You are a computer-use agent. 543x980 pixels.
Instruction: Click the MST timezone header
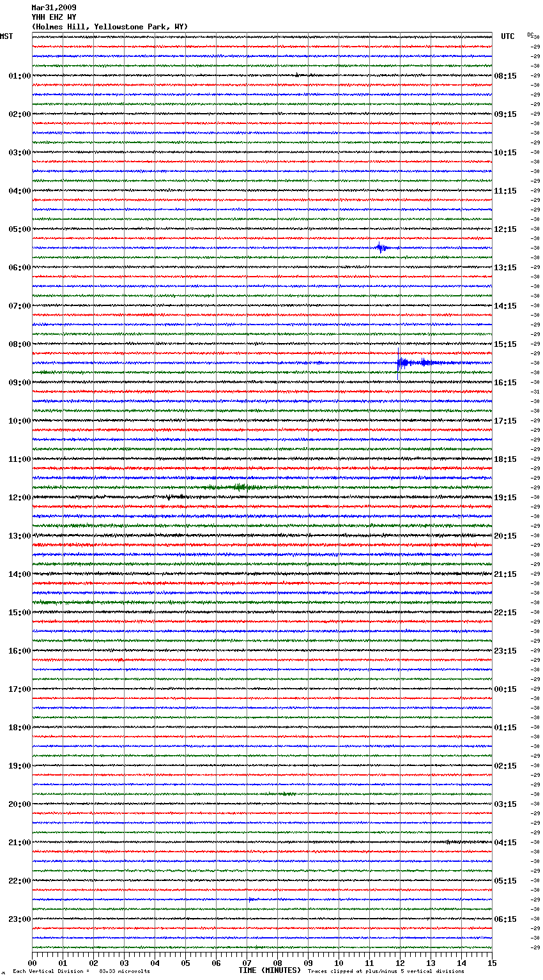(6, 36)
